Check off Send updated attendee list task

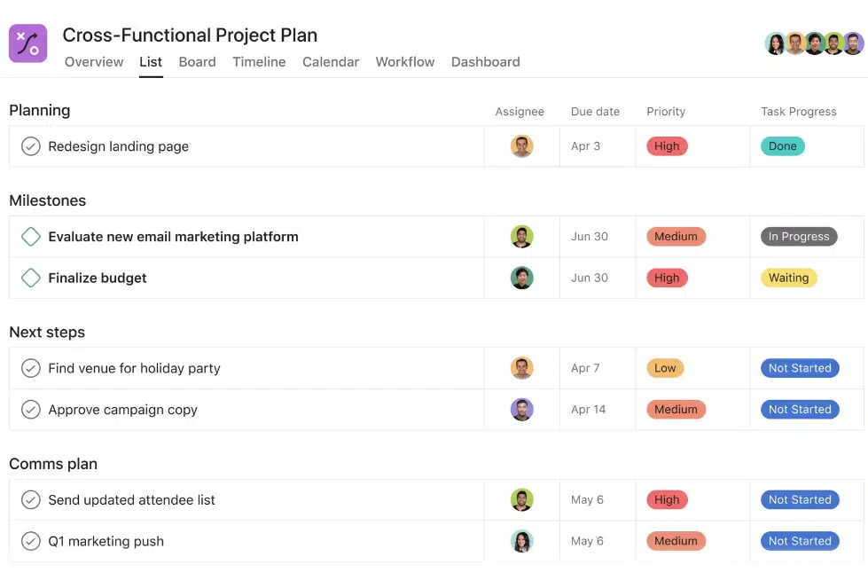31,500
